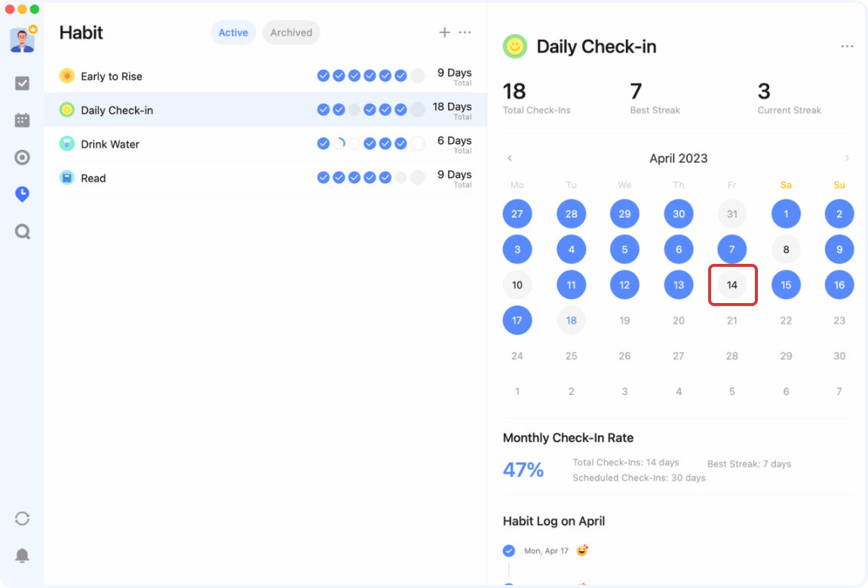Open Search from the sidebar

pyautogui.click(x=22, y=231)
